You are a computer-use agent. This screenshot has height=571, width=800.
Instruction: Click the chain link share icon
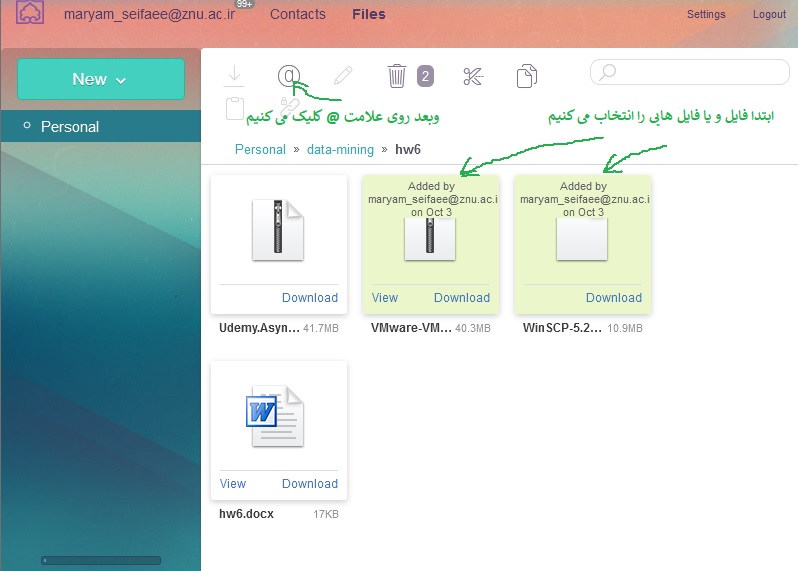point(289,108)
